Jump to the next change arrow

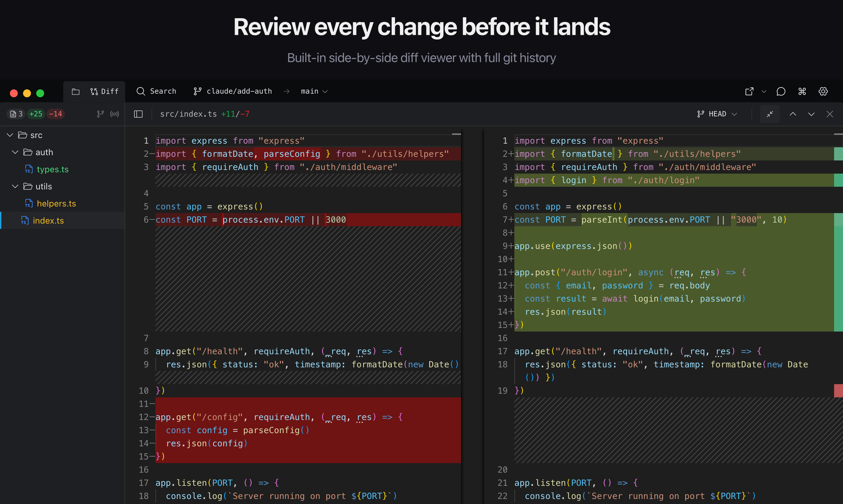click(x=811, y=114)
